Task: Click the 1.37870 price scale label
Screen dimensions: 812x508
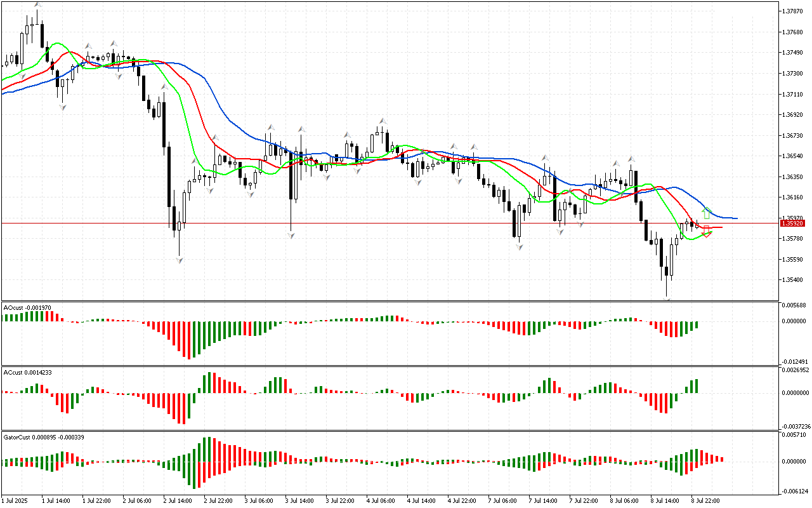Action: click(793, 11)
